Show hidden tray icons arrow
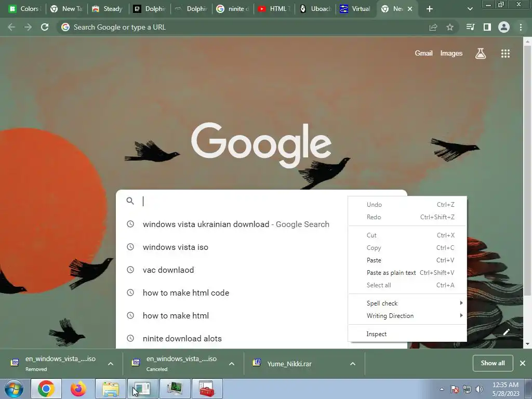Image resolution: width=532 pixels, height=399 pixels. coord(442,389)
